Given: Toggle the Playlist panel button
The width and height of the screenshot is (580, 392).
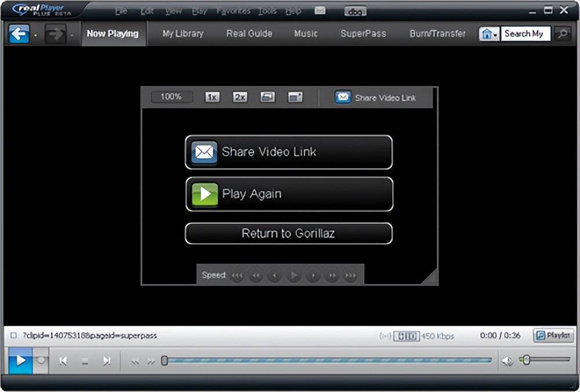Looking at the screenshot, I should pyautogui.click(x=553, y=335).
